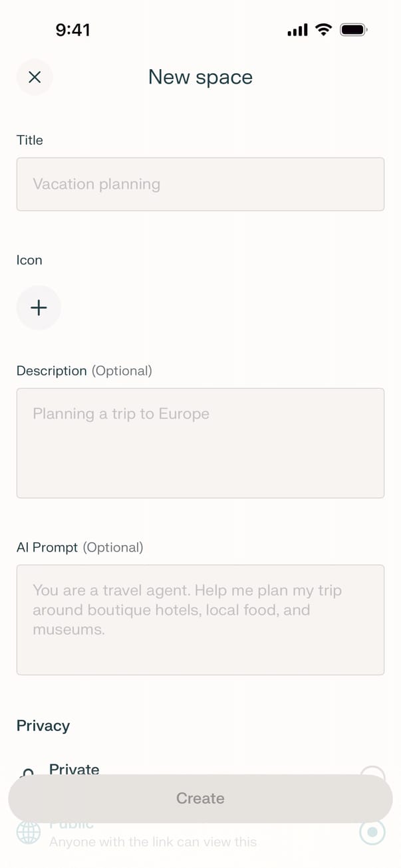
Task: Tap the New space header title
Action: [200, 77]
